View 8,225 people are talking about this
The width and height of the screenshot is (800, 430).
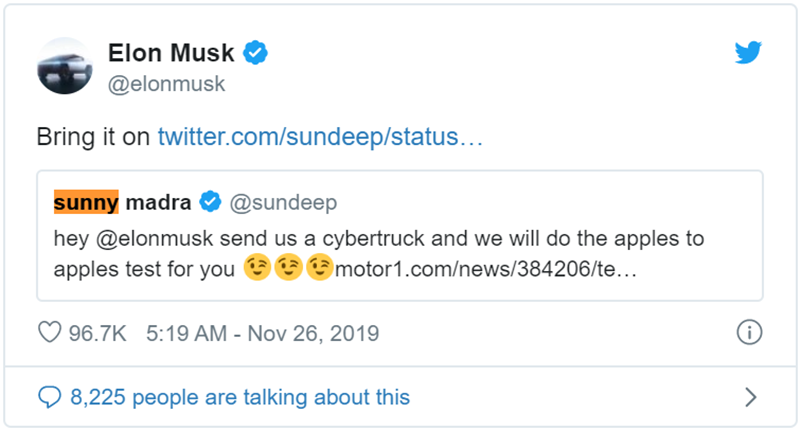[x=240, y=397]
